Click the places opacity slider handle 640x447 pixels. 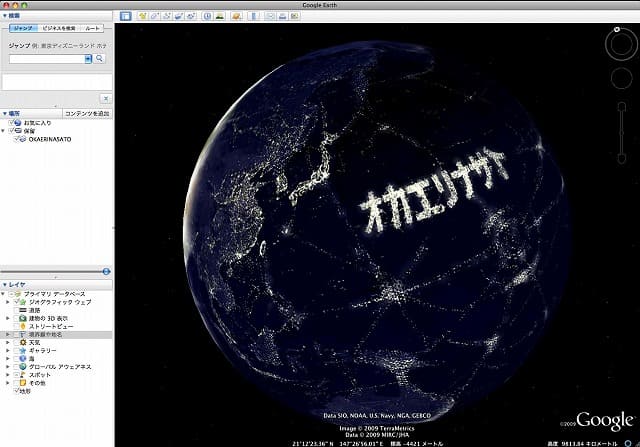pos(106,271)
